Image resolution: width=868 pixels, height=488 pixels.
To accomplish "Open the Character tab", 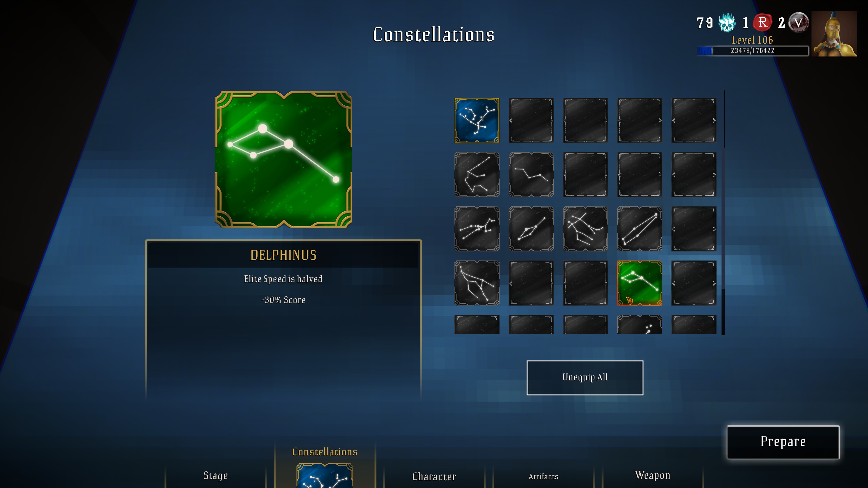I will (x=434, y=476).
